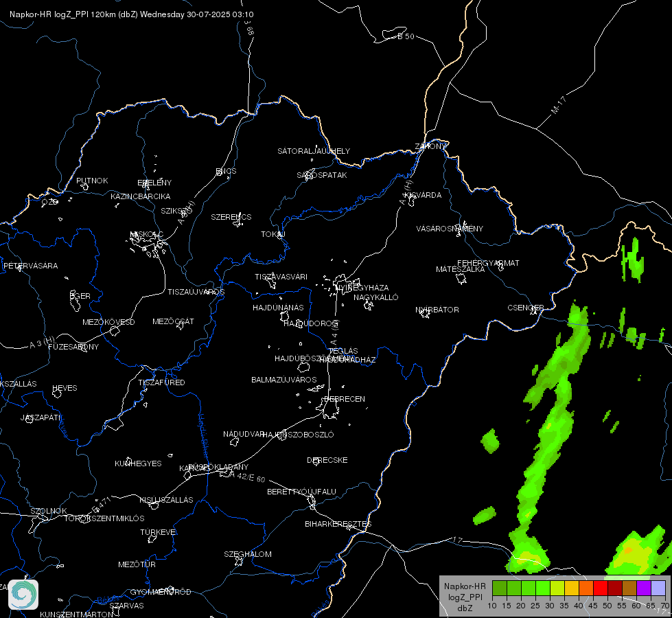Click the PUTNOK town label
The image size is (672, 618).
(x=92, y=181)
